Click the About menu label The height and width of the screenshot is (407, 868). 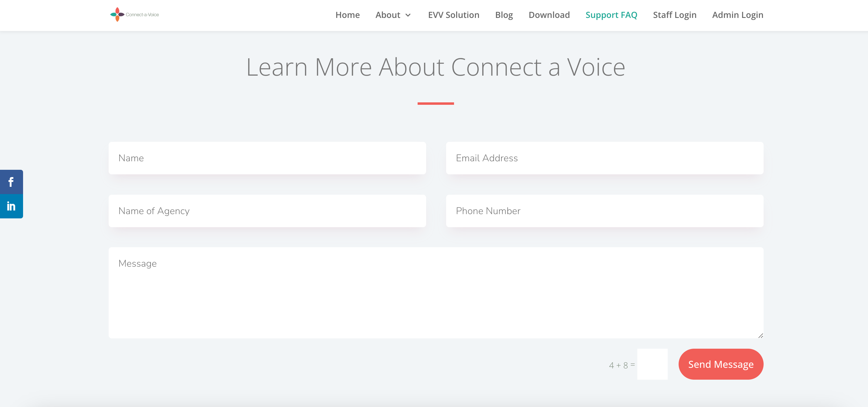388,15
